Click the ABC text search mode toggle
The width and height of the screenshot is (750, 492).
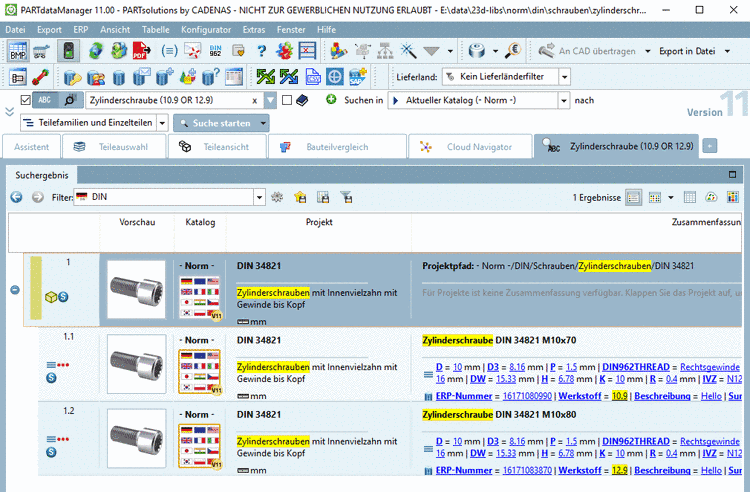click(45, 100)
